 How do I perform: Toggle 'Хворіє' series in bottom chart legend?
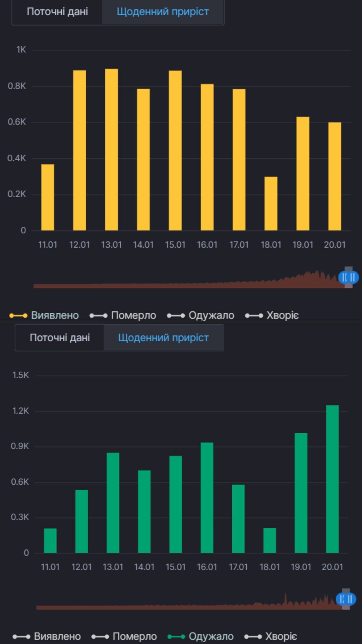click(x=271, y=636)
